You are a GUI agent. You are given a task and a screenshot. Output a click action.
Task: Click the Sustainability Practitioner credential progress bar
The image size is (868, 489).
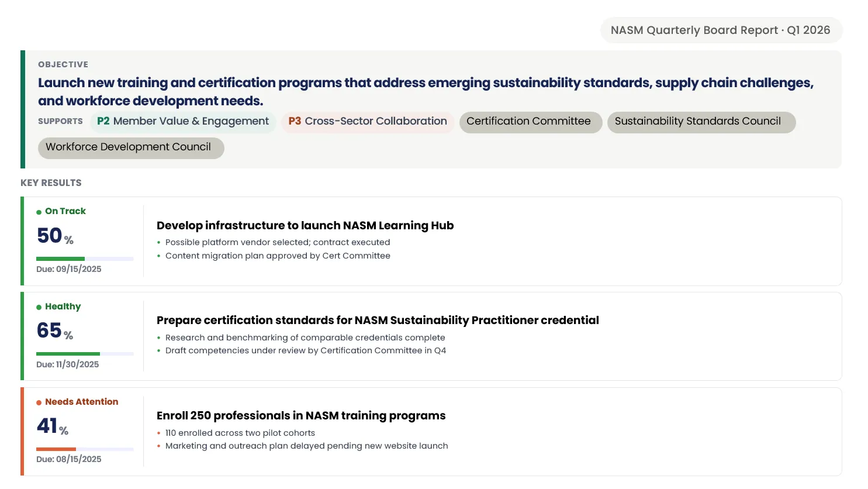[85, 354]
